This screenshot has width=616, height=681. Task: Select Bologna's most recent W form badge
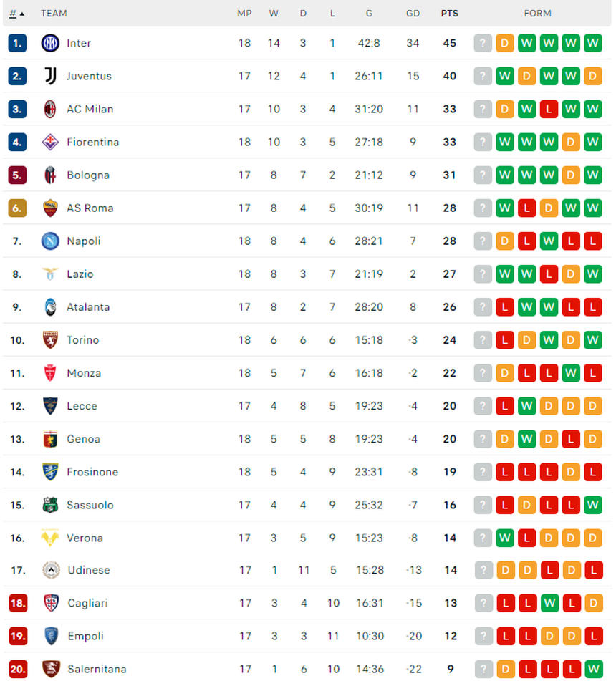point(592,175)
